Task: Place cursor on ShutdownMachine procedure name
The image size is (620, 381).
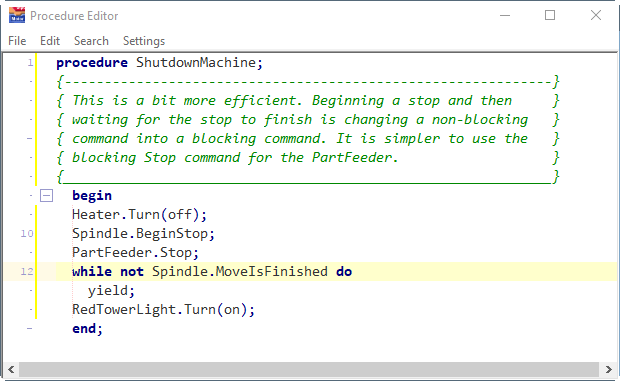Action: (196, 62)
